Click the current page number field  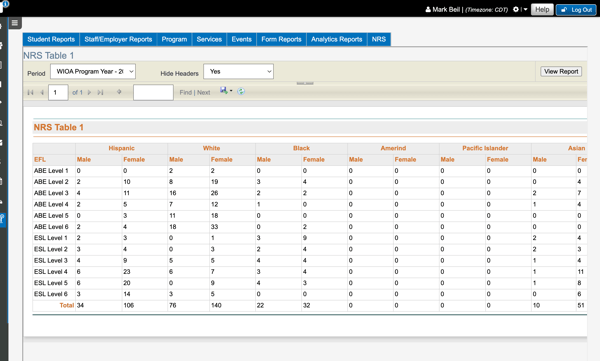pyautogui.click(x=58, y=92)
